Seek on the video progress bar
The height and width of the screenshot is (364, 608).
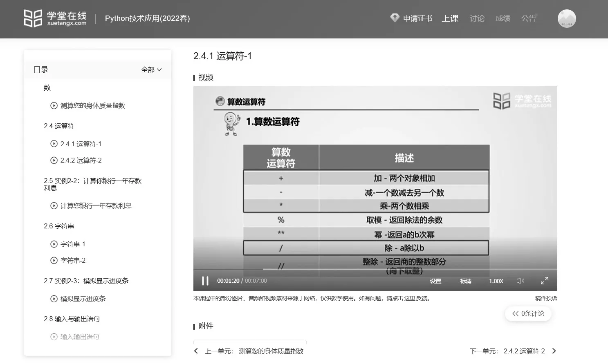point(375,270)
